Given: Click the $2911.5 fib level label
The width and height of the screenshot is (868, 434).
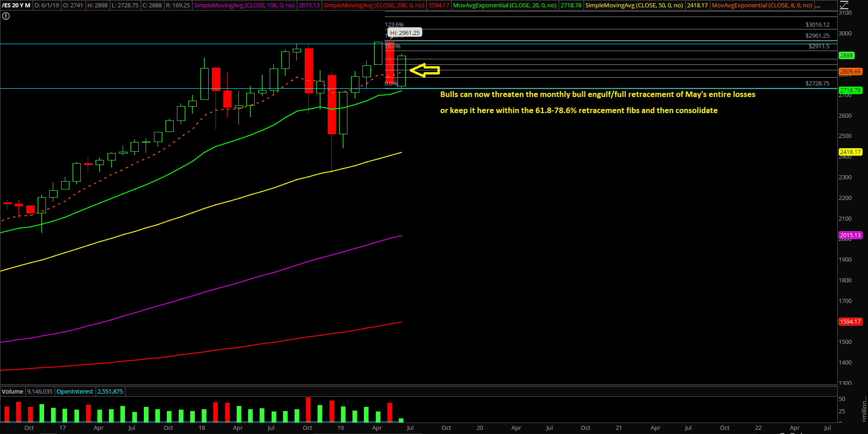Looking at the screenshot, I should (819, 46).
